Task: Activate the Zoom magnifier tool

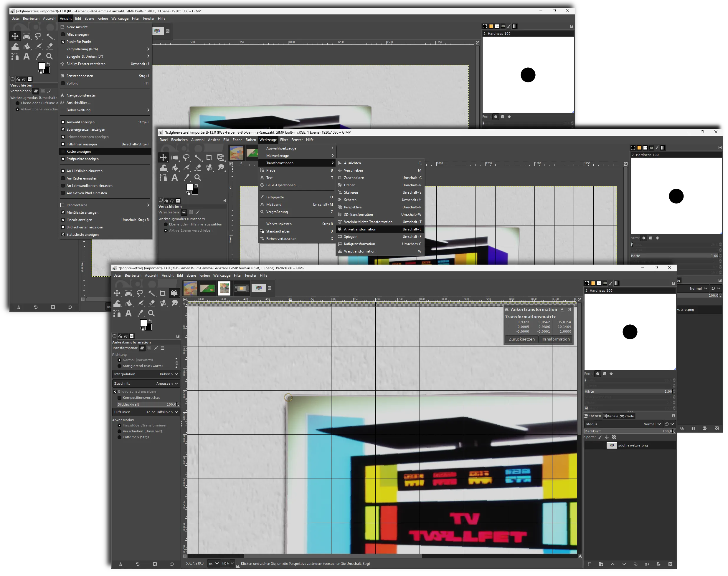Action: (x=151, y=313)
